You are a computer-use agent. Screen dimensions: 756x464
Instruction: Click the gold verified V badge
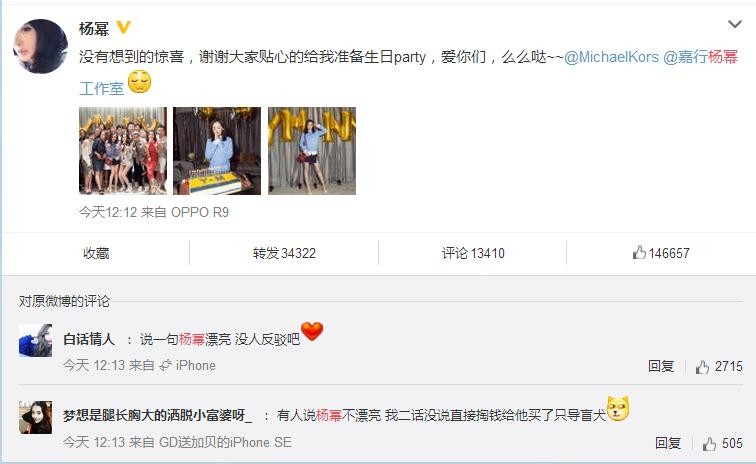pyautogui.click(x=123, y=27)
